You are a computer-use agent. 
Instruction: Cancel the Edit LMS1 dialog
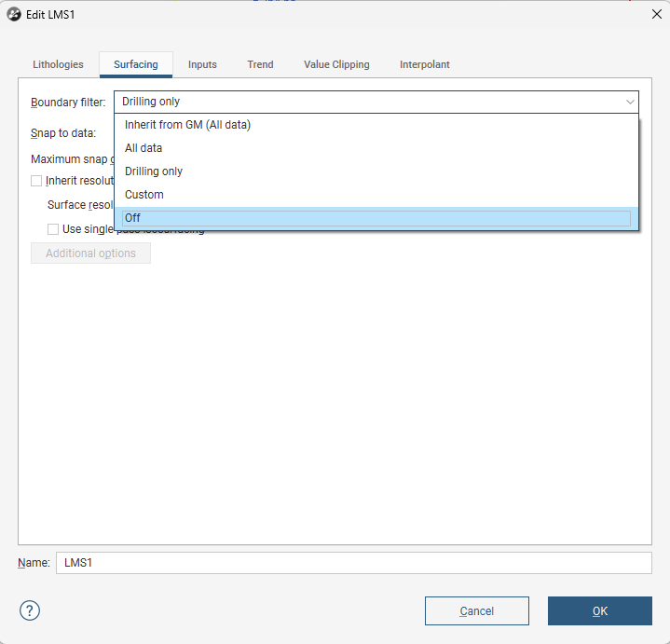pos(477,611)
